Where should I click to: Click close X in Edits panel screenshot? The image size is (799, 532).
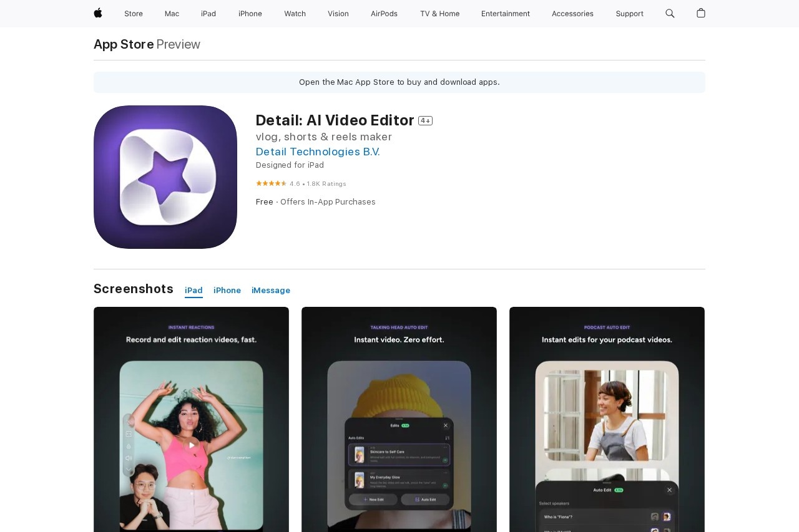[446, 425]
